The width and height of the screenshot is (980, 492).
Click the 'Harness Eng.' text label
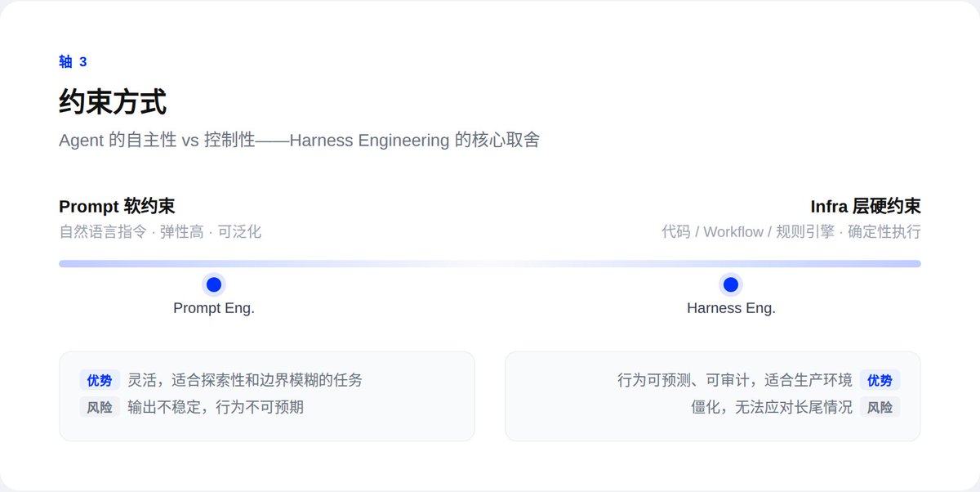[x=731, y=308]
